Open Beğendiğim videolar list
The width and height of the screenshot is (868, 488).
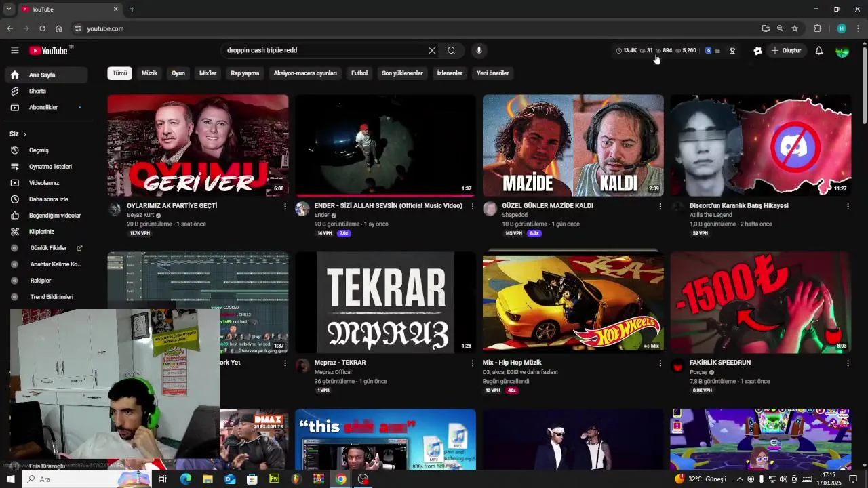pos(46,216)
